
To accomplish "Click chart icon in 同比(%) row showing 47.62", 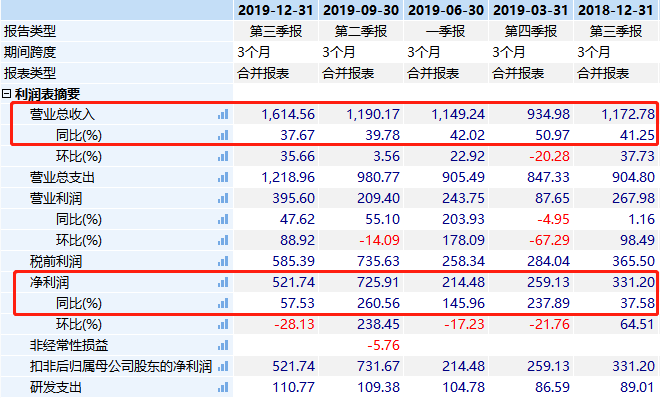I will (223, 220).
